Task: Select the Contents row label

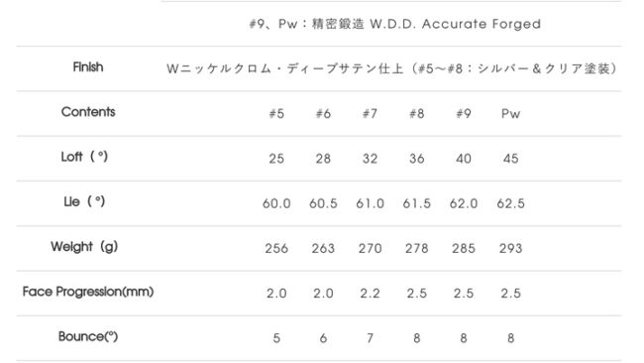Action: tap(88, 112)
